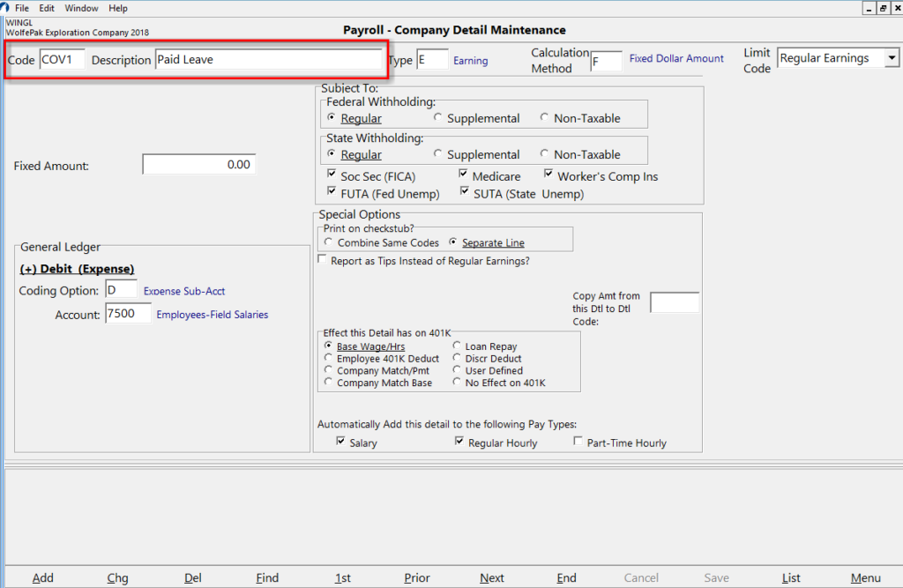Select No Effect on 401K option
The height and width of the screenshot is (588, 903).
tap(456, 383)
